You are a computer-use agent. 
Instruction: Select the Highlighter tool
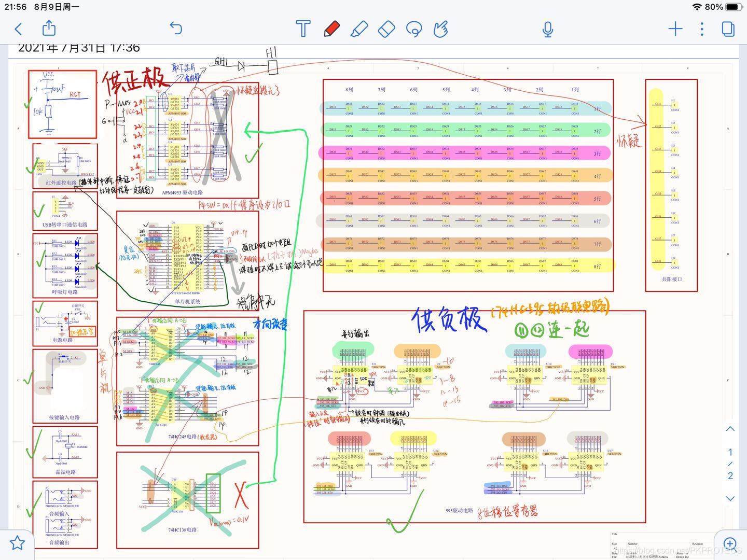(359, 29)
